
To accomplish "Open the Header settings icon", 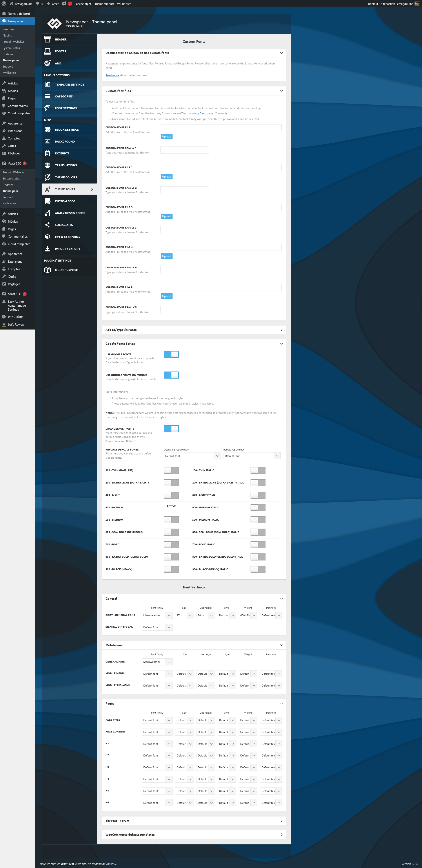I will 47,39.
